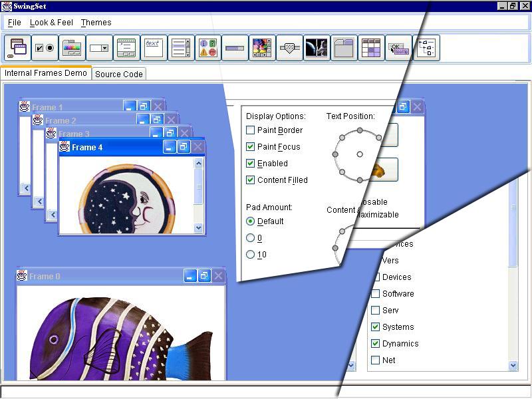Select the ComboBox demo toolbar icon
Viewport: 532px width, 399px height.
tap(100, 48)
